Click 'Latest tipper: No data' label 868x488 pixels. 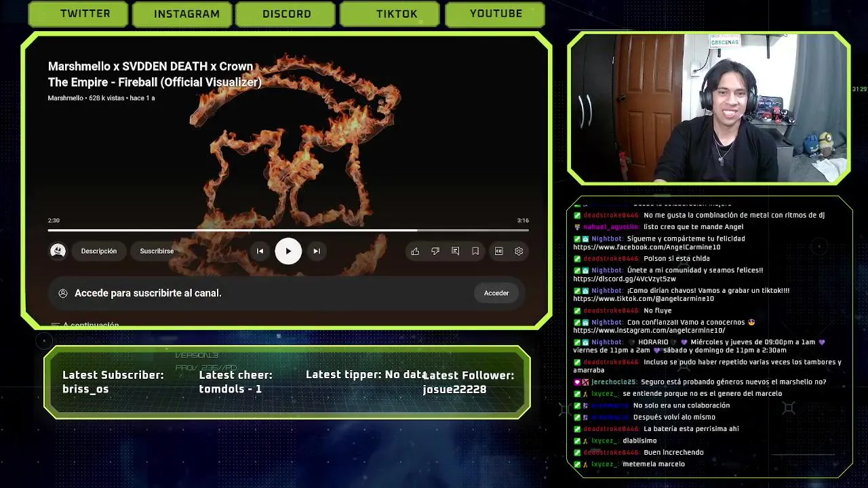[366, 375]
